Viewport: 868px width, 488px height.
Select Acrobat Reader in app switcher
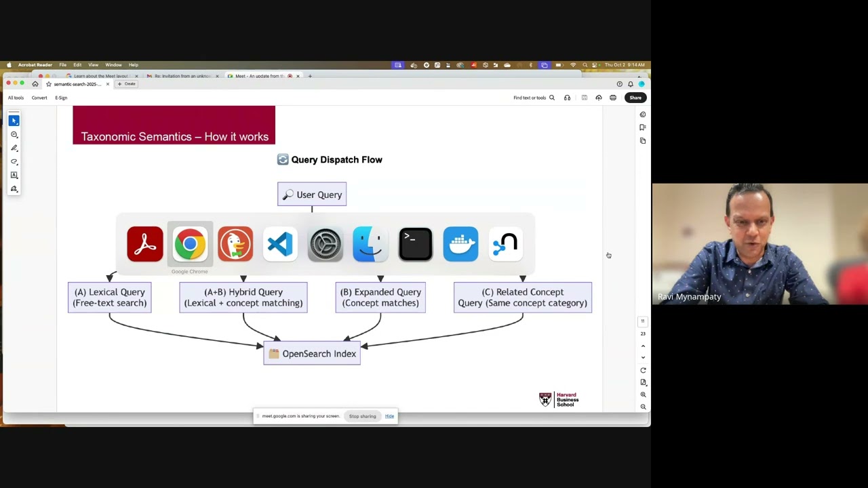144,244
